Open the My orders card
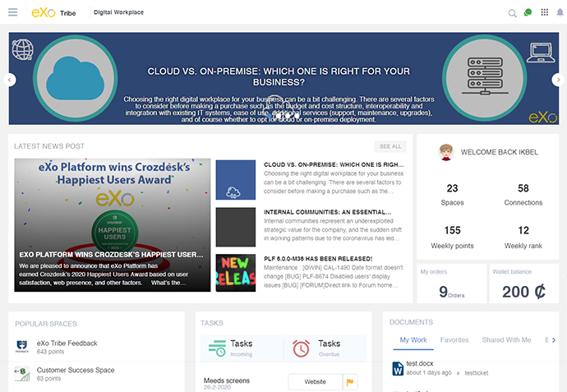 point(452,284)
